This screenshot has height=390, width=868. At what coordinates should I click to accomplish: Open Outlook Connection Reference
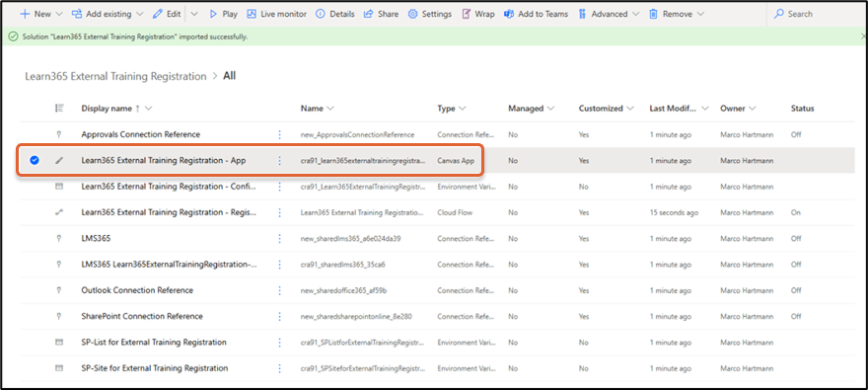pyautogui.click(x=137, y=290)
